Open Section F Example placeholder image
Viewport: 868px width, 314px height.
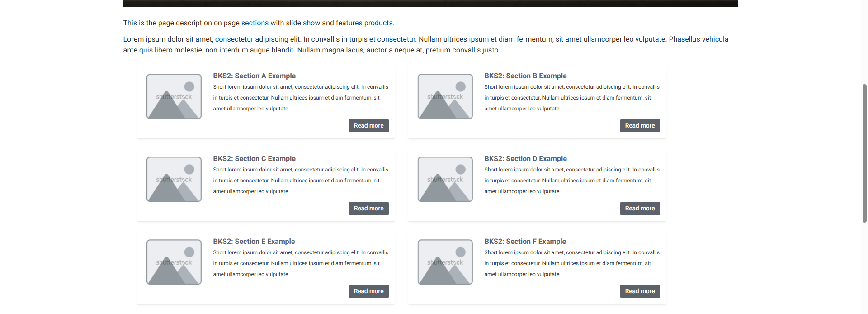click(445, 262)
